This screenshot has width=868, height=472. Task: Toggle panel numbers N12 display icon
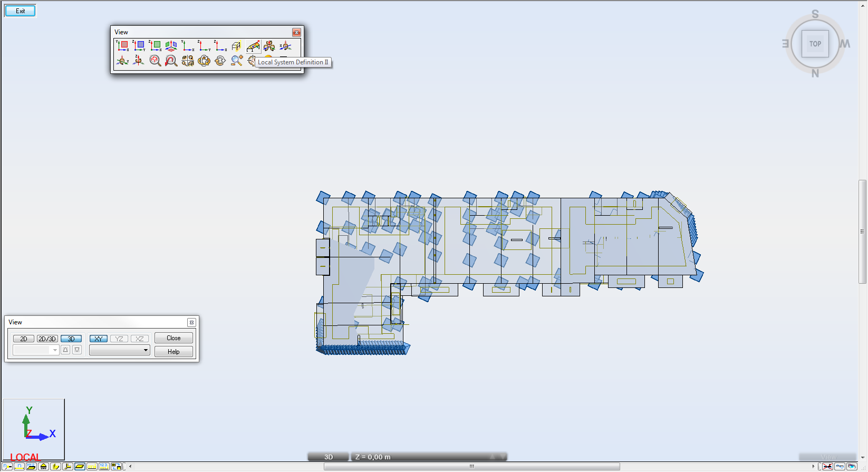[32, 466]
